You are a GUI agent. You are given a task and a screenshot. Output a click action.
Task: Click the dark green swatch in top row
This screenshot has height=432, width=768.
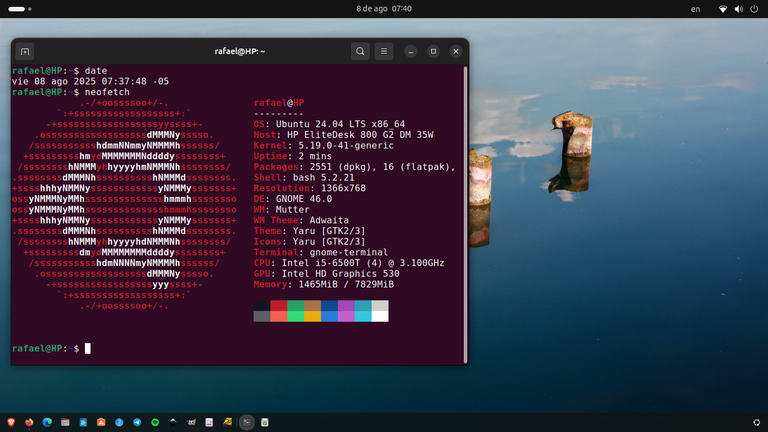(x=295, y=306)
